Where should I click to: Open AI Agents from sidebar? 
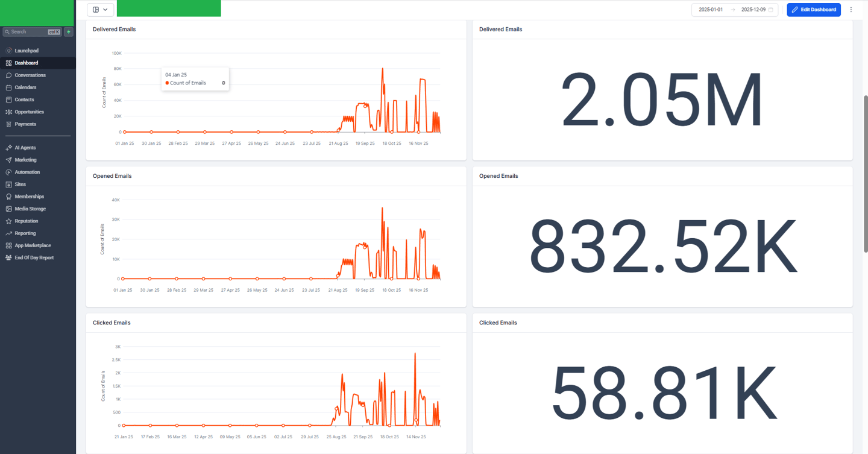coord(25,148)
